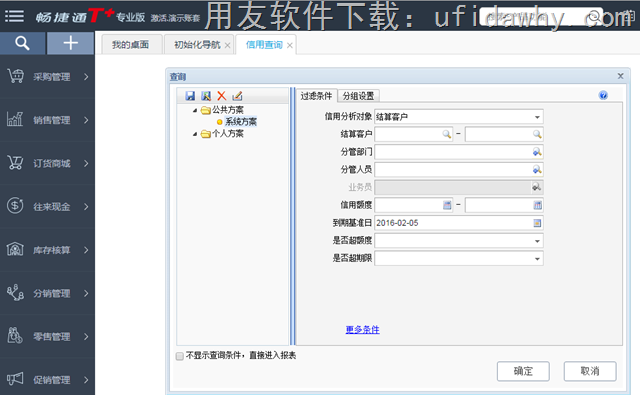Click the plus add button in sidebar
The width and height of the screenshot is (640, 395).
tap(71, 43)
